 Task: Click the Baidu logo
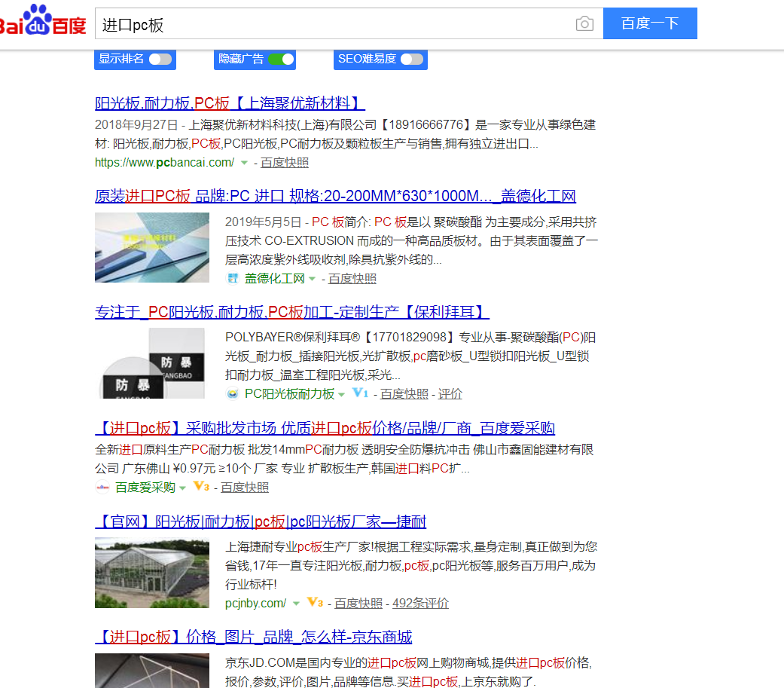click(43, 20)
